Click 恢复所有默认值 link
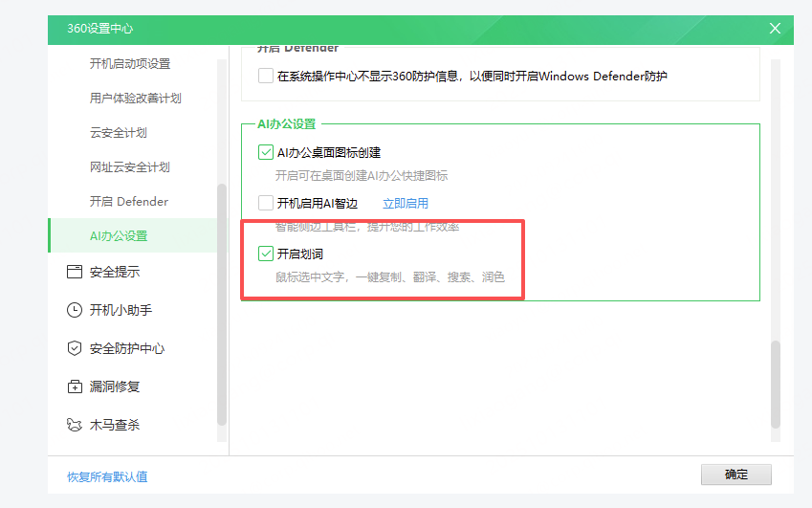This screenshot has width=812, height=508. (107, 476)
